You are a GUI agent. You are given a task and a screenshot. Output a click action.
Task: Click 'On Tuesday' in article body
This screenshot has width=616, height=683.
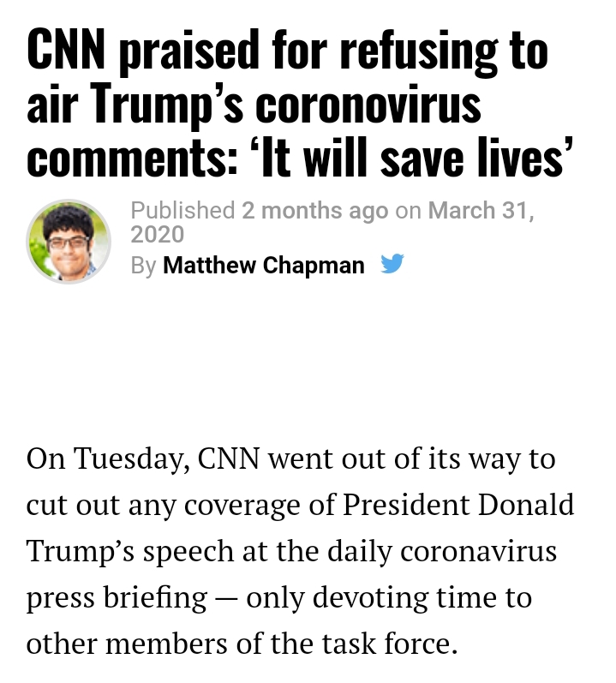[x=106, y=460]
